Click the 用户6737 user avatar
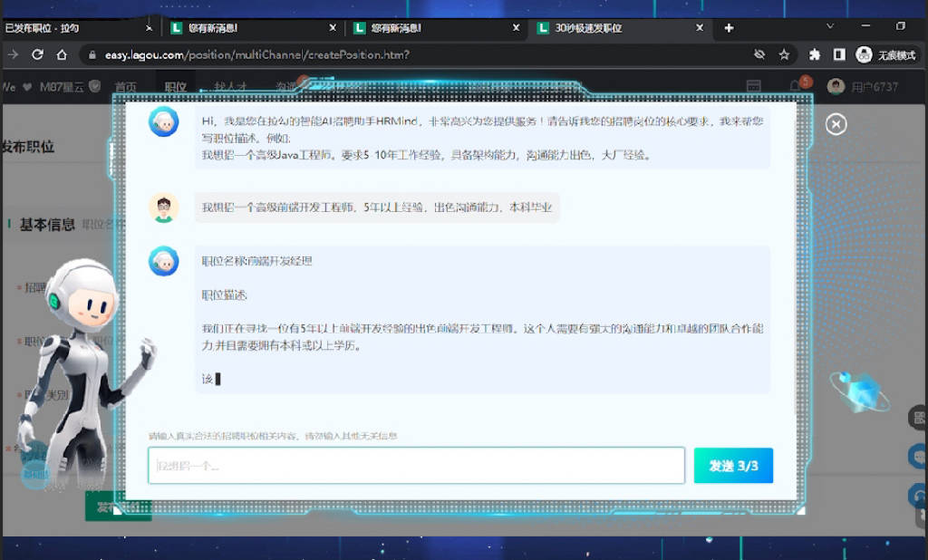This screenshot has width=928, height=560. click(836, 87)
